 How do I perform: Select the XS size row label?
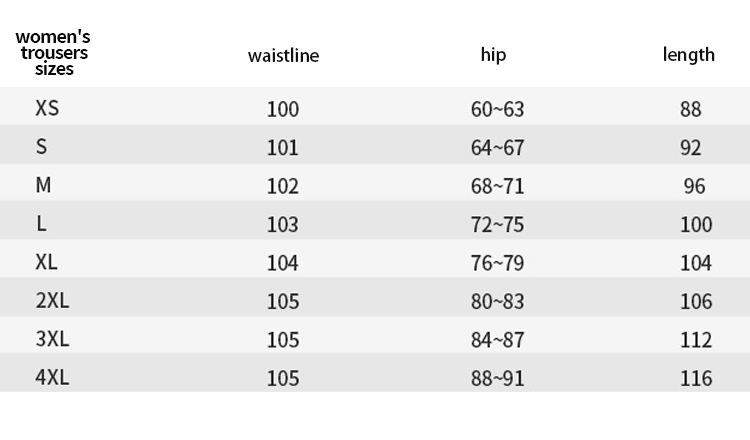click(x=47, y=108)
